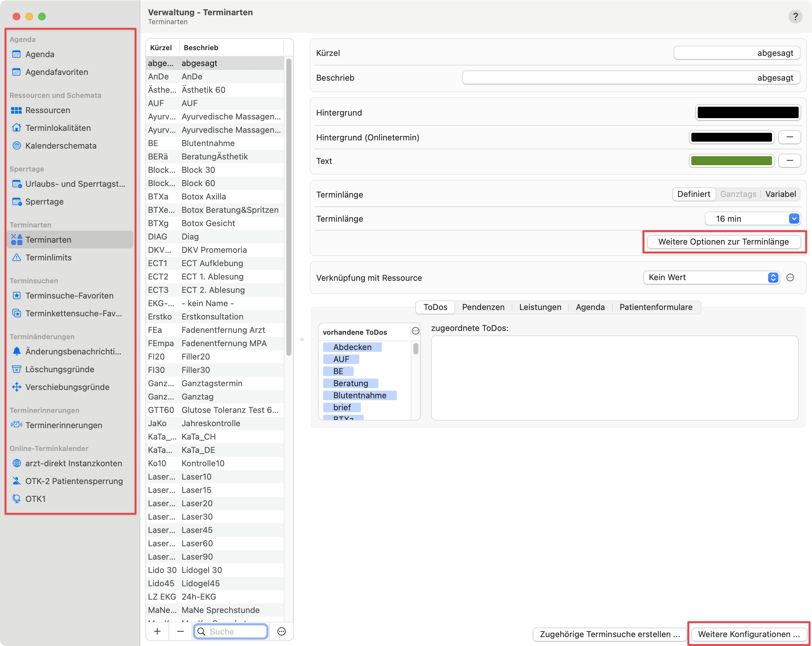Click the help question mark button
The width and height of the screenshot is (812, 646).
[795, 17]
